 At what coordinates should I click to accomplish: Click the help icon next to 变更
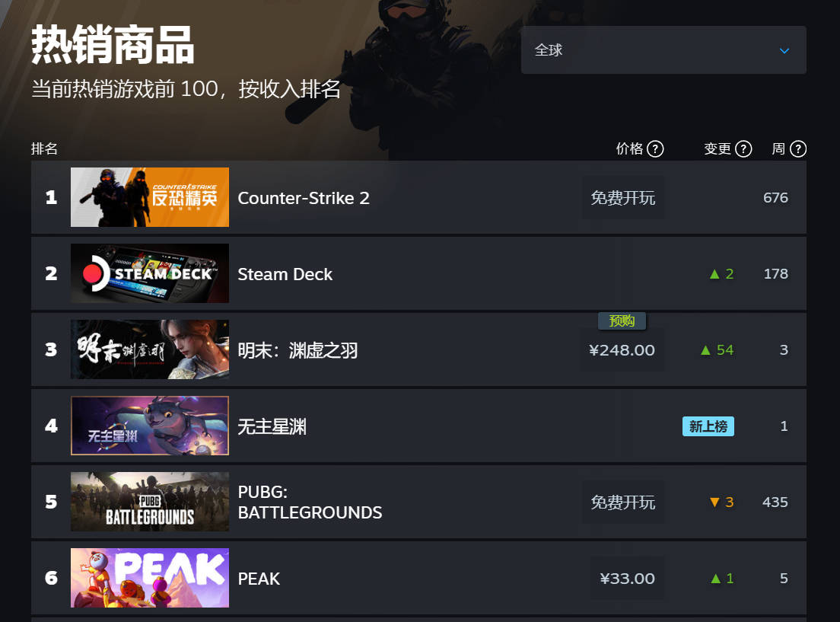tap(743, 148)
